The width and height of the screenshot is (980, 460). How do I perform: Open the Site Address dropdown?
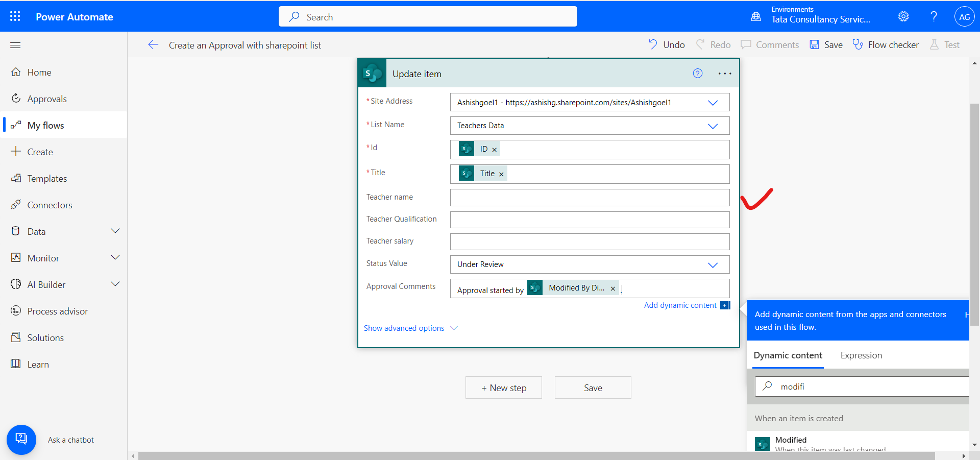(x=713, y=102)
